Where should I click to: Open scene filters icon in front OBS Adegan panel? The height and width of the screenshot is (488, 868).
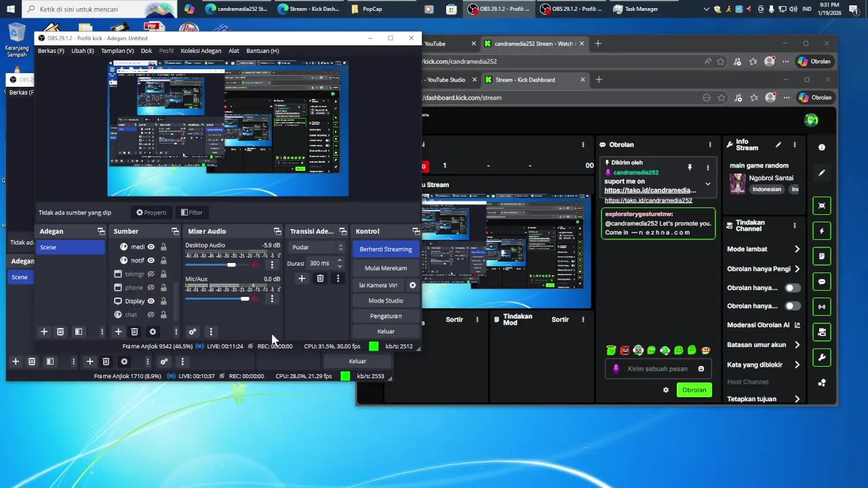[79, 331]
